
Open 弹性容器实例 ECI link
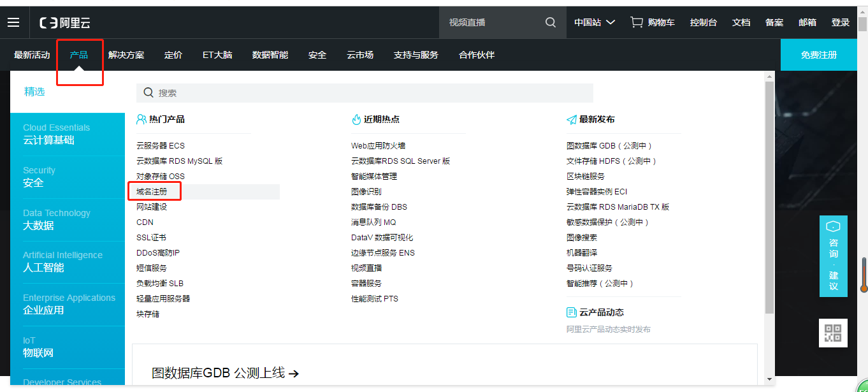pos(597,191)
